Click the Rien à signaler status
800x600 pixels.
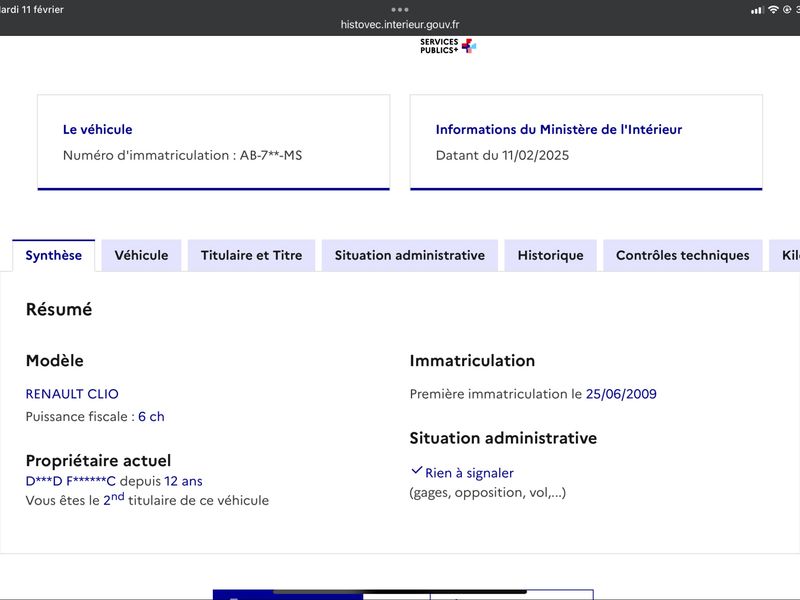pyautogui.click(x=469, y=473)
